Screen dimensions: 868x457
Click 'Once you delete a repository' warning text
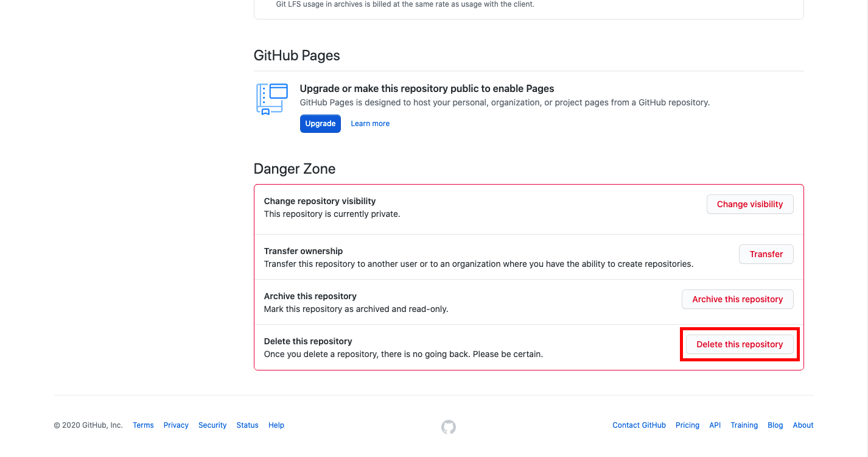coord(403,354)
